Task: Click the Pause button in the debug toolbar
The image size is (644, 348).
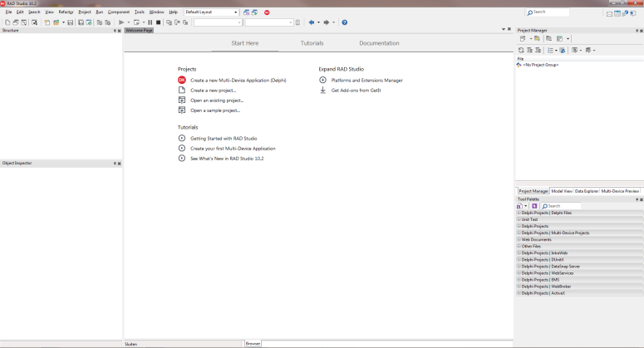Action: click(150, 22)
